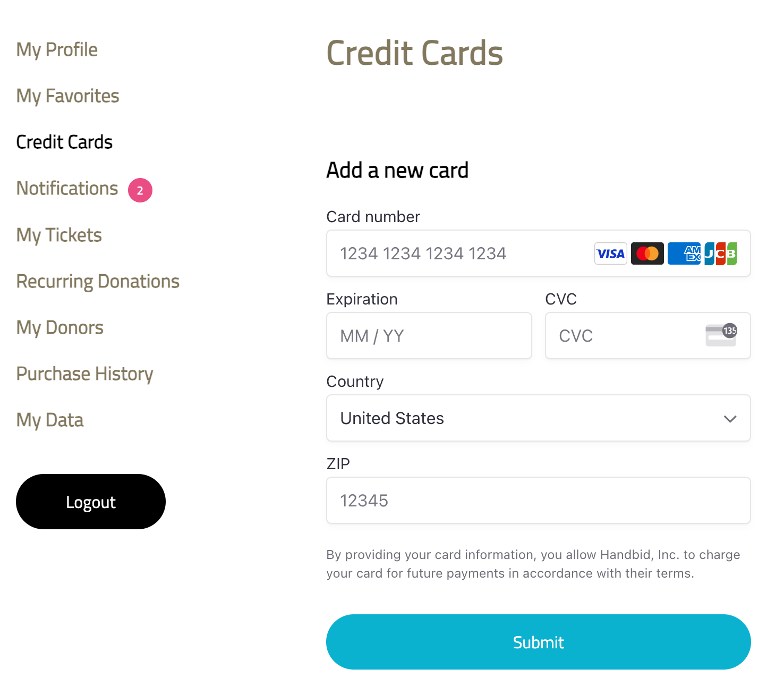Submit the new card form
The width and height of the screenshot is (784, 694).
pyautogui.click(x=539, y=642)
